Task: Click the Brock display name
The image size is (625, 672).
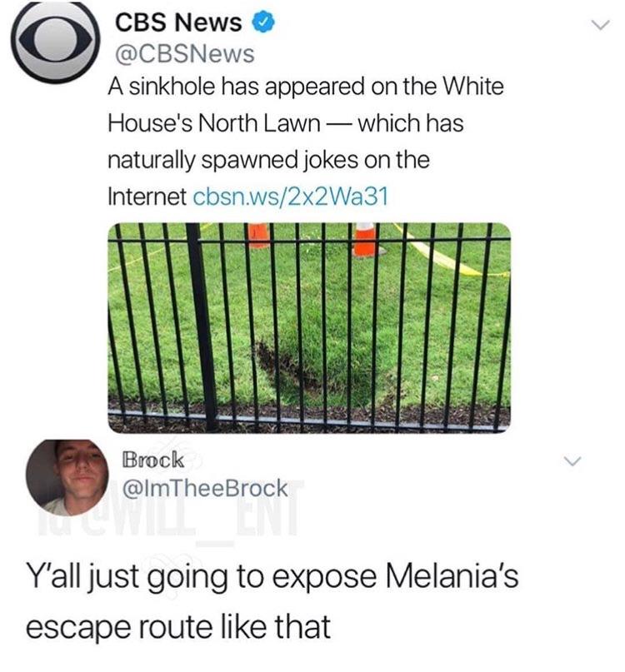Action: [153, 460]
